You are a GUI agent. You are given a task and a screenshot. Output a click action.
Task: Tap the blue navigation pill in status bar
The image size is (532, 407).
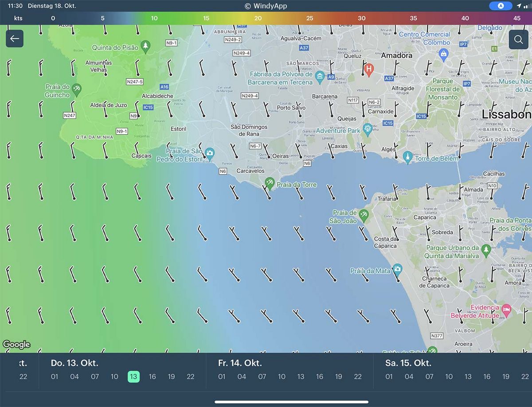click(x=500, y=6)
